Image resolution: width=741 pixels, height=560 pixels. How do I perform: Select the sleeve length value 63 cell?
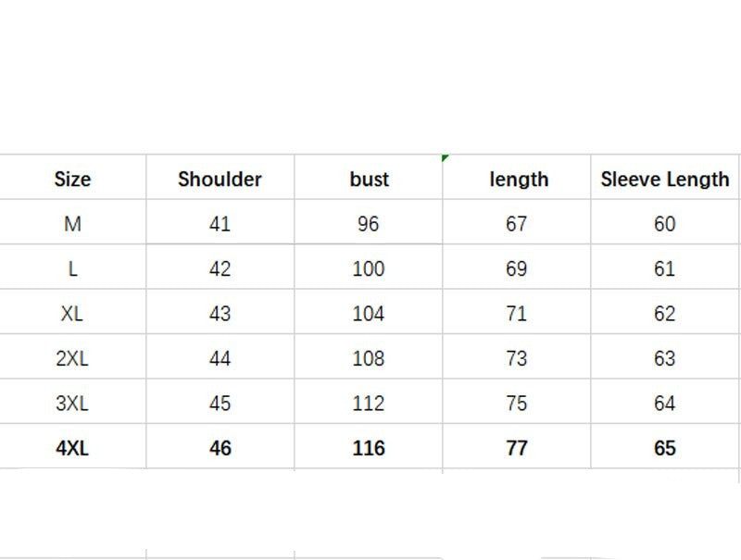tap(665, 358)
